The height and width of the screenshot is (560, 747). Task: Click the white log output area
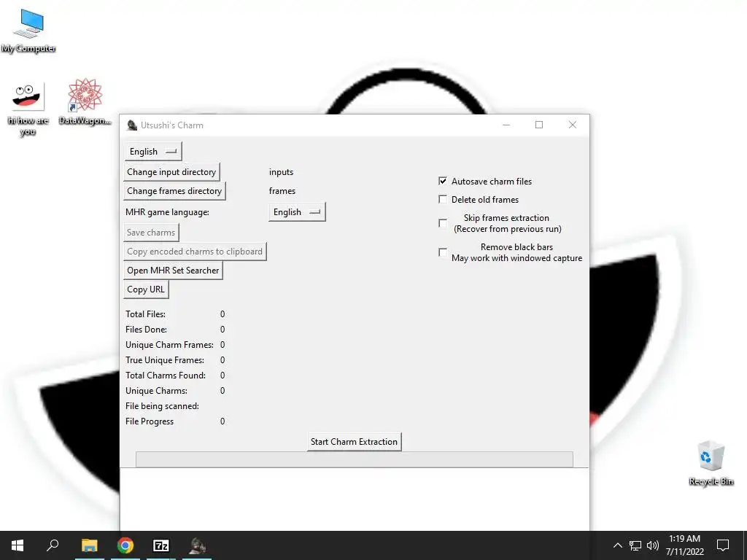(354, 499)
